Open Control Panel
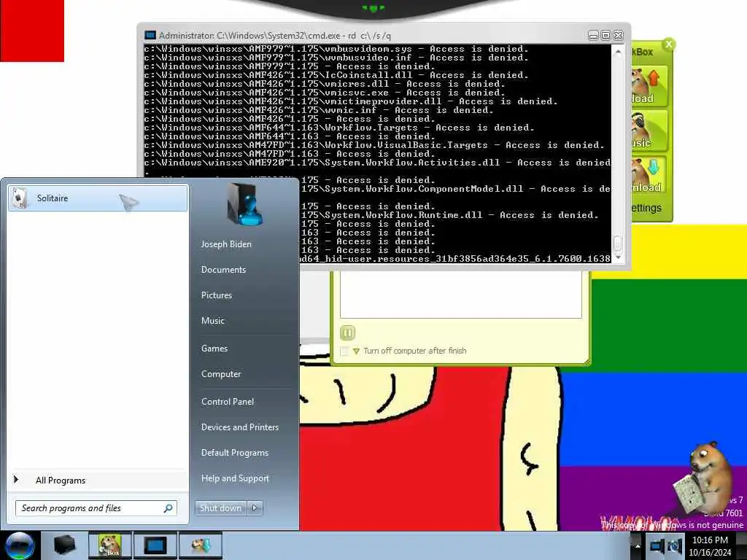 pos(228,402)
